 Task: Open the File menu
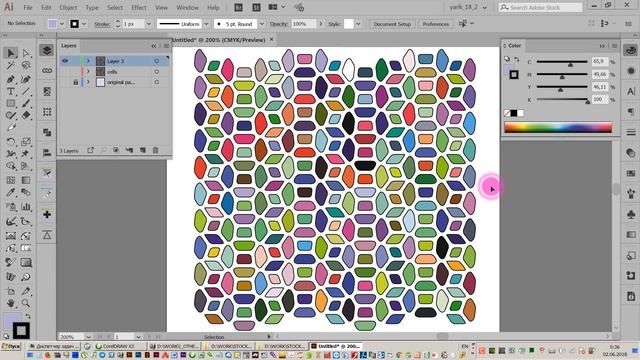[x=28, y=7]
